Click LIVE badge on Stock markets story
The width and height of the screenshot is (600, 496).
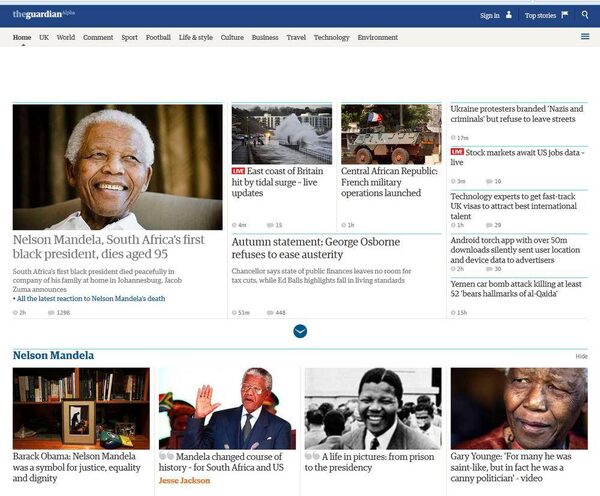click(x=457, y=152)
